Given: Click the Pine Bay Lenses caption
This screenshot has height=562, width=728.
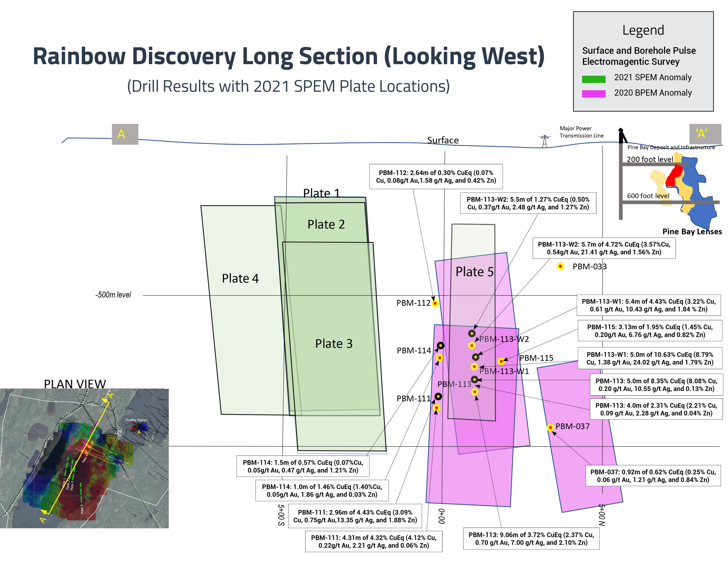Looking at the screenshot, I should pos(692,231).
